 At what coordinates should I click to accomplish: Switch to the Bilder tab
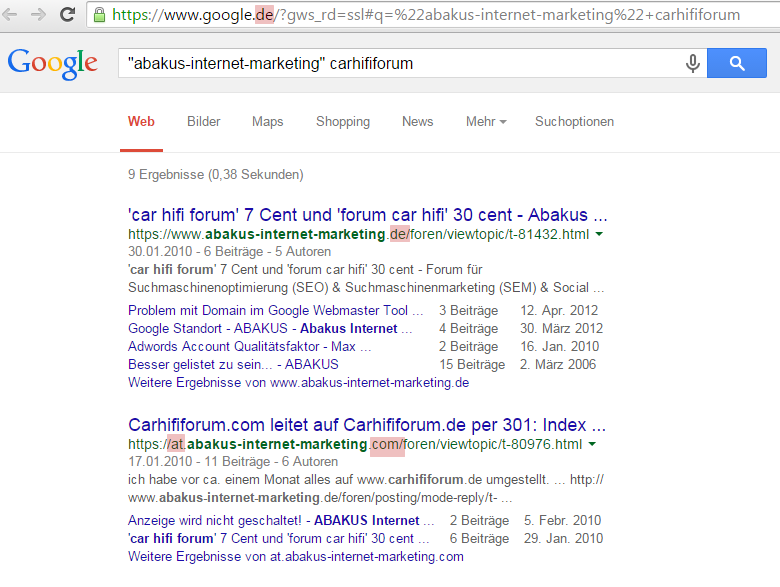click(203, 122)
